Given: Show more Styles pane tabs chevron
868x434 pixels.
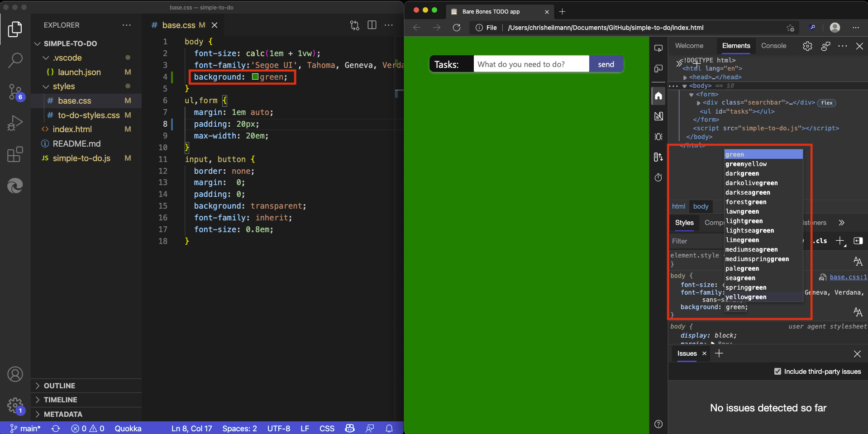Looking at the screenshot, I should coord(841,223).
